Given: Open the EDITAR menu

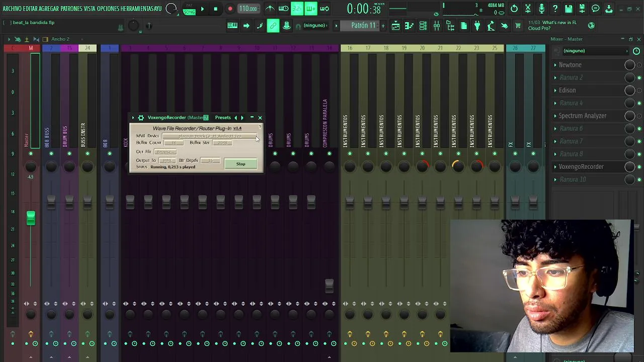Looking at the screenshot, I should coord(30,9).
